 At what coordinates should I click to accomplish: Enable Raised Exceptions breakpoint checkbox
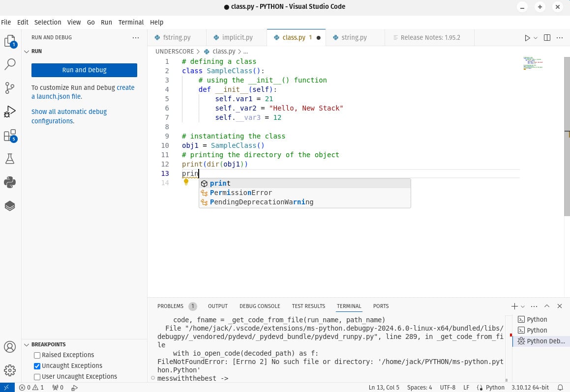pyautogui.click(x=37, y=355)
